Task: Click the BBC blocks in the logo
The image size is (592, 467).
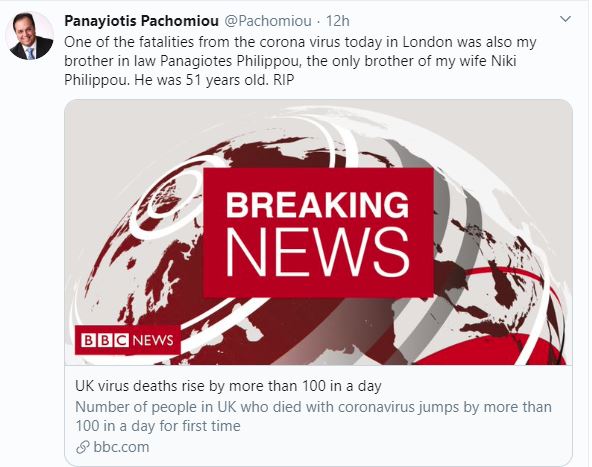Action: [105, 340]
